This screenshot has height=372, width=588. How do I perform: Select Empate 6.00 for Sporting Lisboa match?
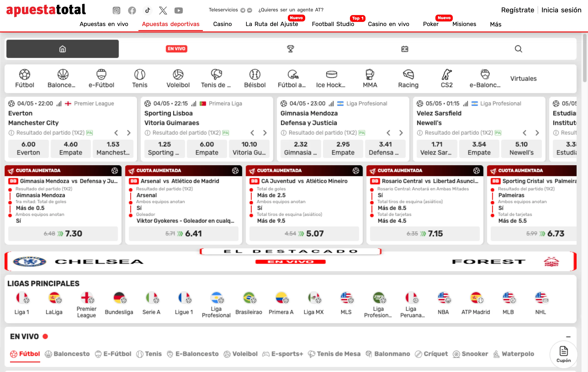tap(207, 148)
